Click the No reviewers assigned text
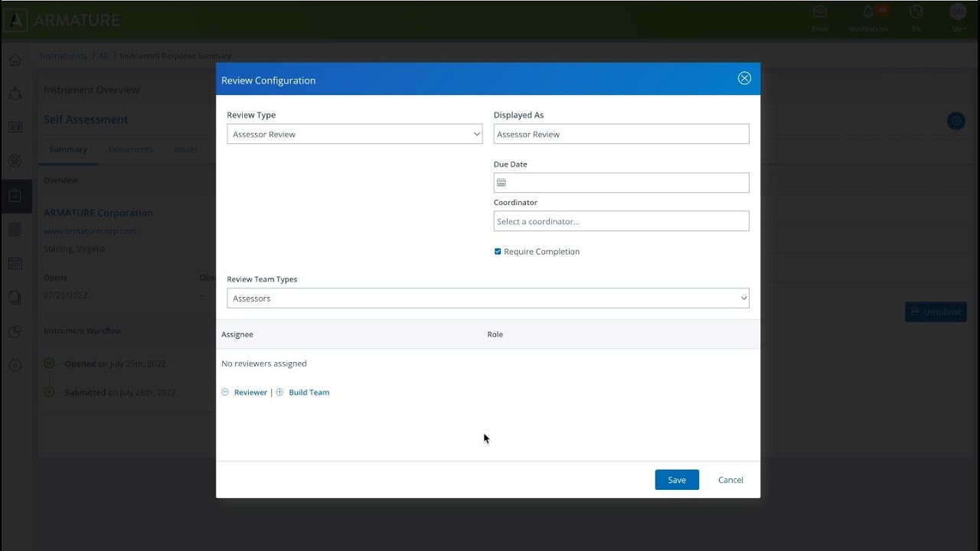Image resolution: width=980 pixels, height=551 pixels. pyautogui.click(x=264, y=364)
